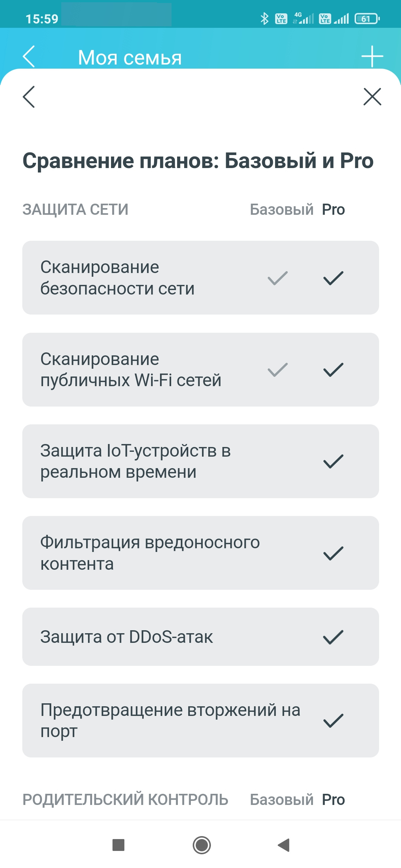Go back from the Моя семья header
Viewport: 401px width, 868px height.
(29, 57)
